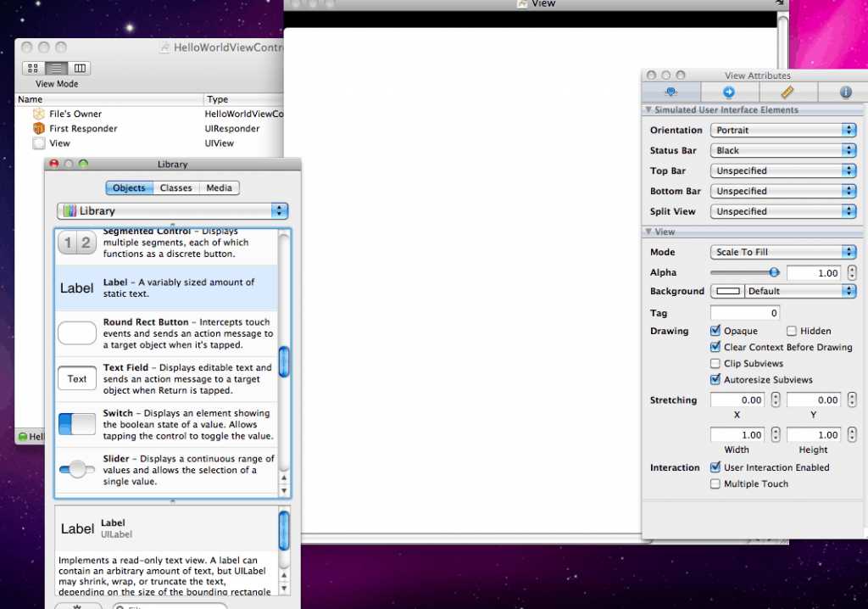This screenshot has height=609, width=868.
Task: Click the Stretching Height value field
Action: click(814, 435)
